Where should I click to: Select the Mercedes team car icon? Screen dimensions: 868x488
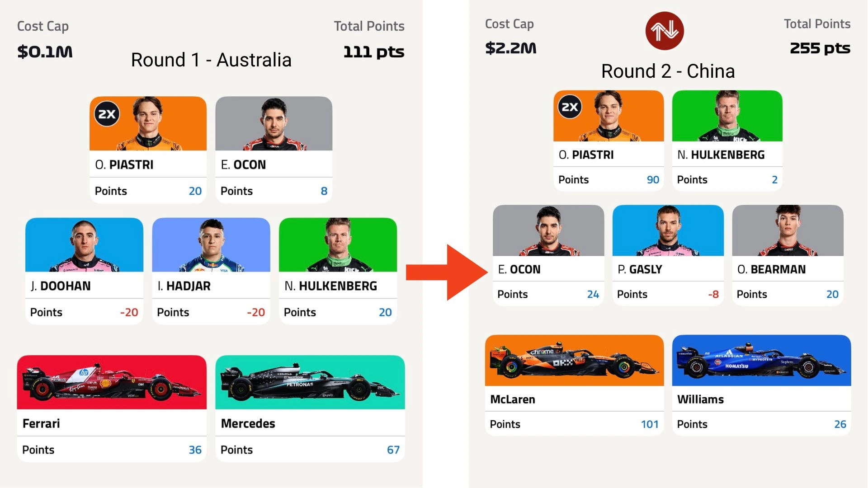(310, 382)
